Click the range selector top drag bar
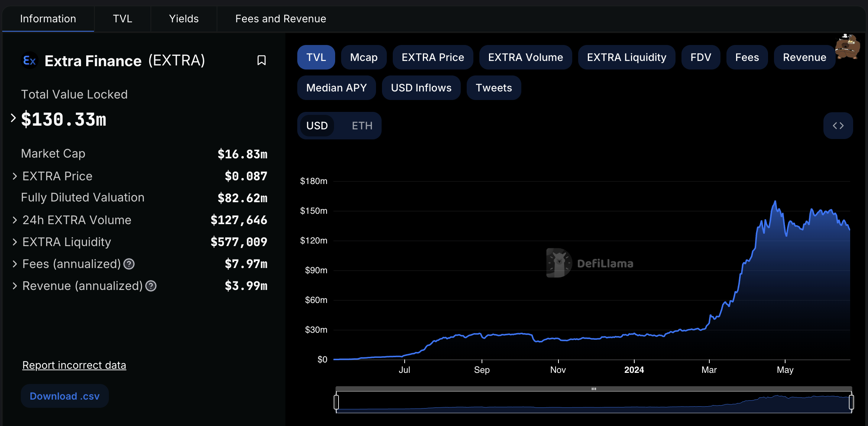The height and width of the screenshot is (426, 868). [x=594, y=389]
